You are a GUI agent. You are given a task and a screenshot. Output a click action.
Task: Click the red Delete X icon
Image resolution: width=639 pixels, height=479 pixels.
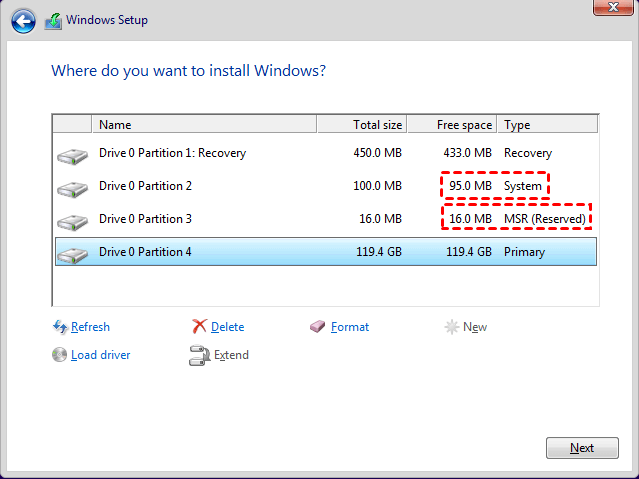(199, 327)
